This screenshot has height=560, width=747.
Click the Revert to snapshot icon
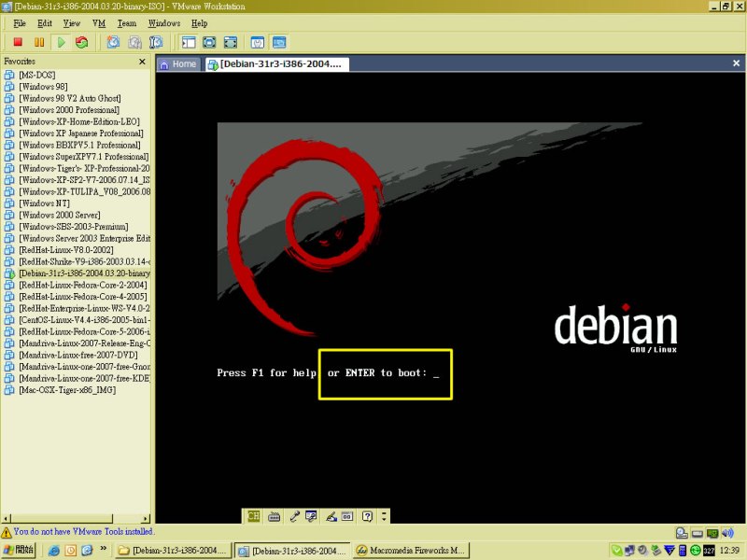click(x=134, y=42)
